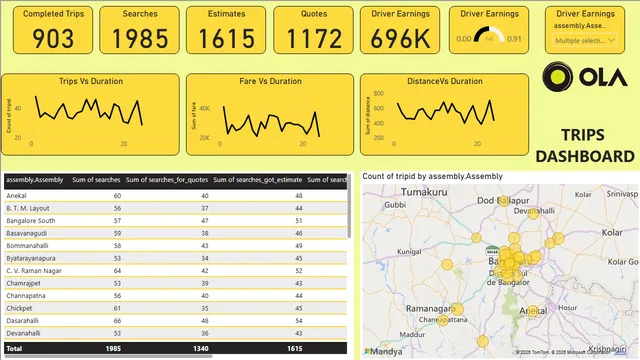The width and height of the screenshot is (640, 360).
Task: Click the Completed Trips 903 card
Action: pyautogui.click(x=53, y=30)
